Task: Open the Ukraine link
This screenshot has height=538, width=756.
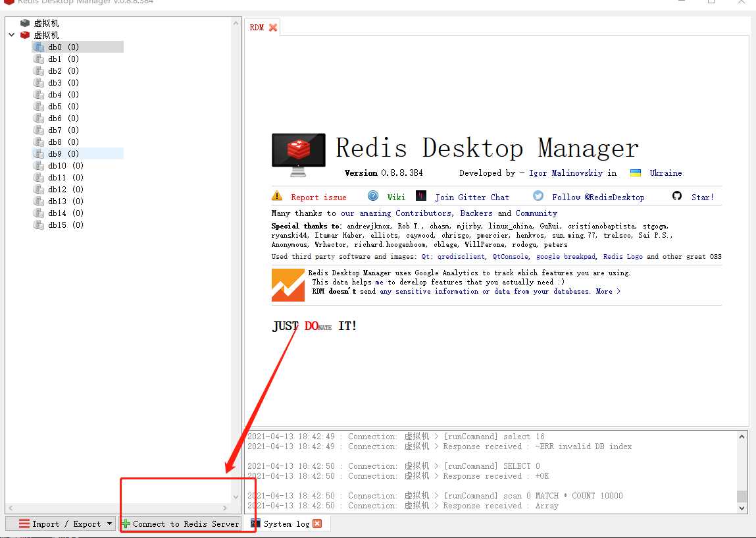Action: pyautogui.click(x=665, y=173)
